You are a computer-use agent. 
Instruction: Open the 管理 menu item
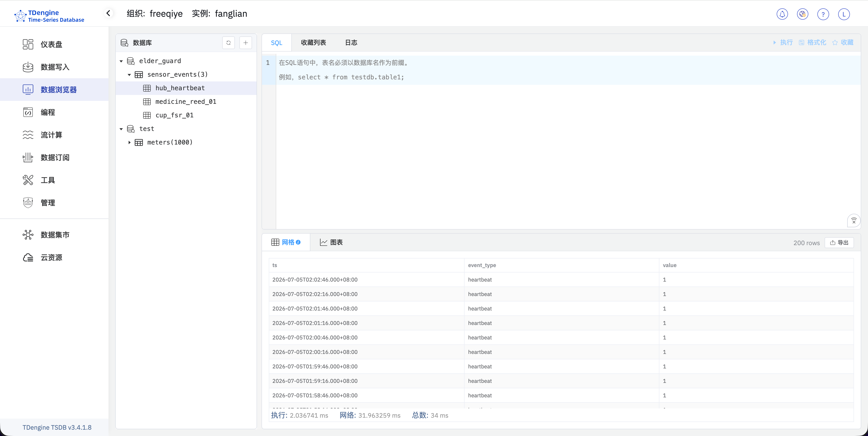click(54, 202)
